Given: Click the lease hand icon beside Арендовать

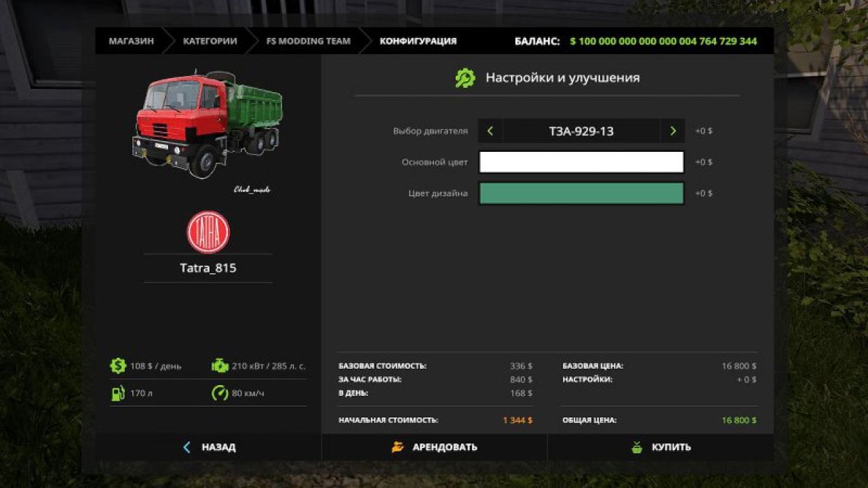Looking at the screenshot, I should (x=398, y=447).
